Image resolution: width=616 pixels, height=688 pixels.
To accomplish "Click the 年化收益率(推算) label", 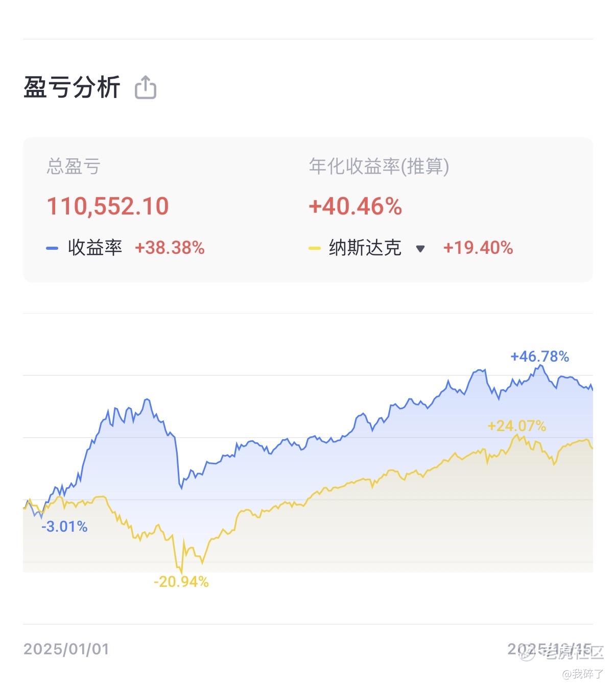I will [378, 167].
